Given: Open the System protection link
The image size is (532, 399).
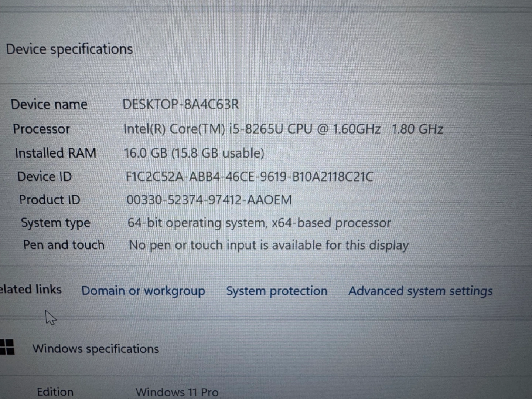Looking at the screenshot, I should click(277, 291).
